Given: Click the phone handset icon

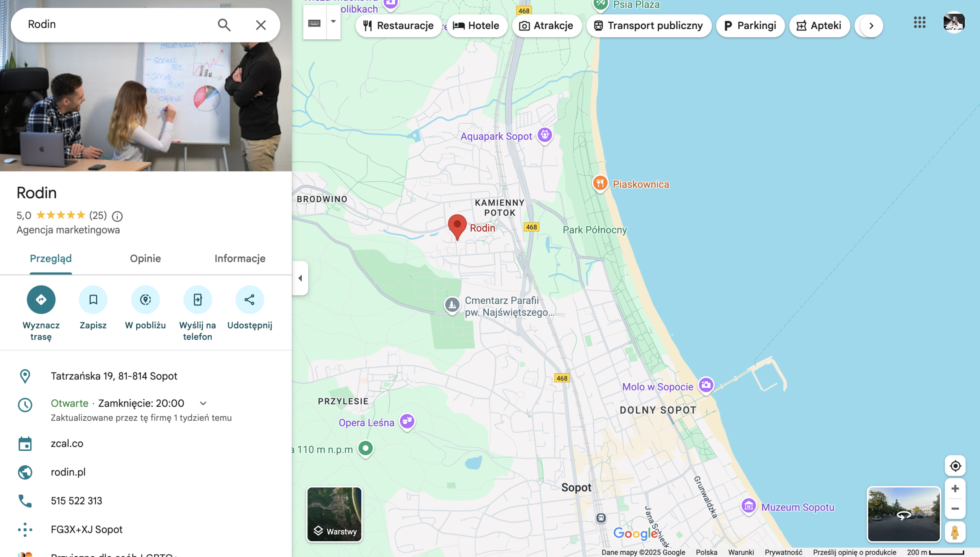Looking at the screenshot, I should pos(25,501).
